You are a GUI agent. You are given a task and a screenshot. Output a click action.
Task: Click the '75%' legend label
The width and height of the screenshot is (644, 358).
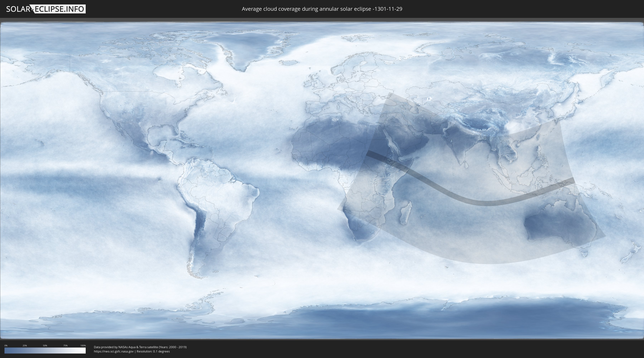click(x=65, y=345)
